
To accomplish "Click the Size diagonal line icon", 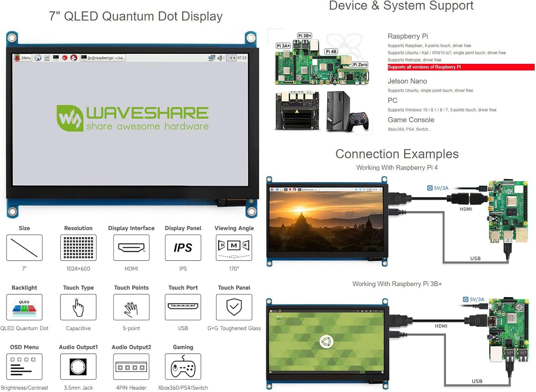I will tap(24, 248).
